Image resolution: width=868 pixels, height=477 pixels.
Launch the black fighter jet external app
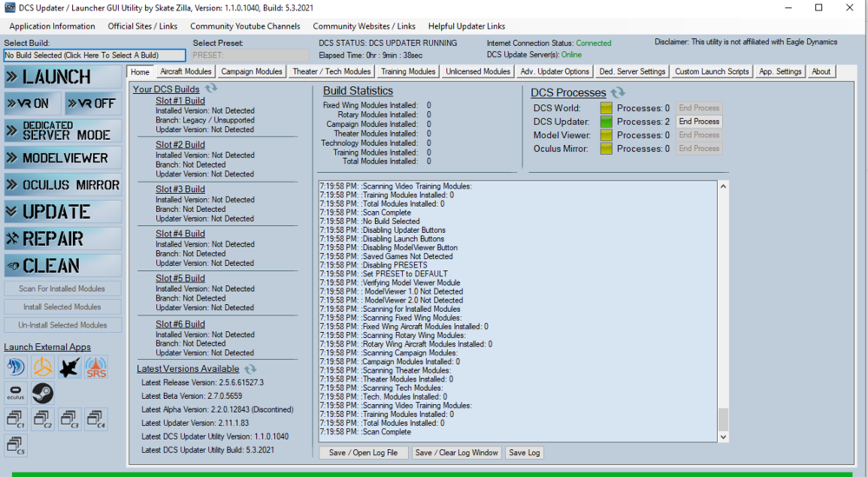[69, 367]
